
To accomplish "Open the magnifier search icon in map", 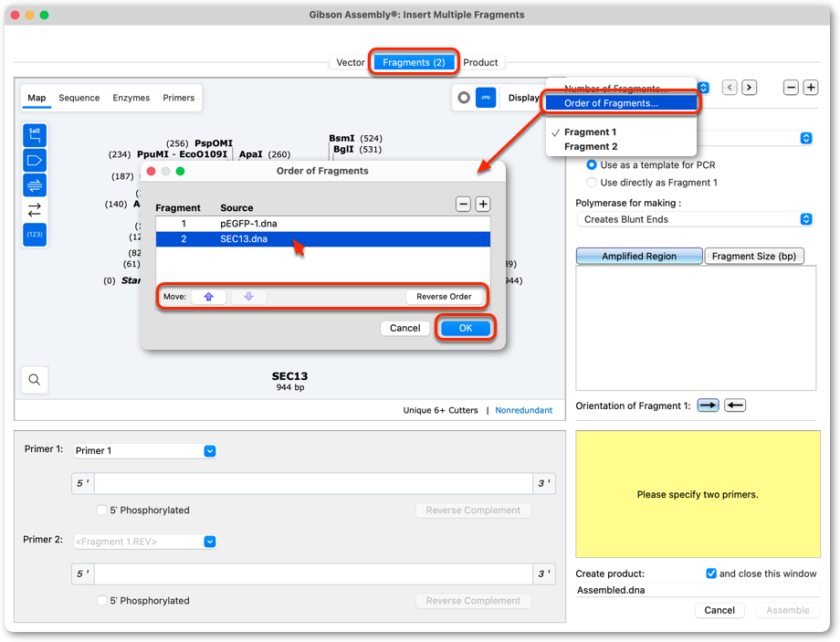I will pos(35,379).
